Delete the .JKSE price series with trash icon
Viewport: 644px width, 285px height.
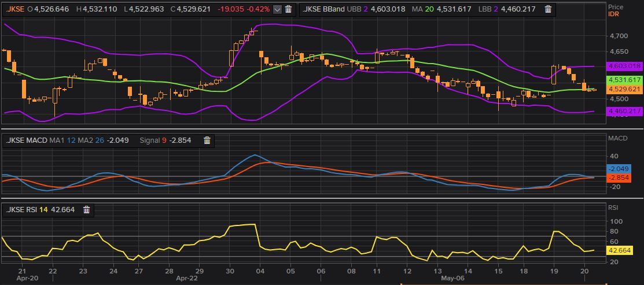click(288, 9)
